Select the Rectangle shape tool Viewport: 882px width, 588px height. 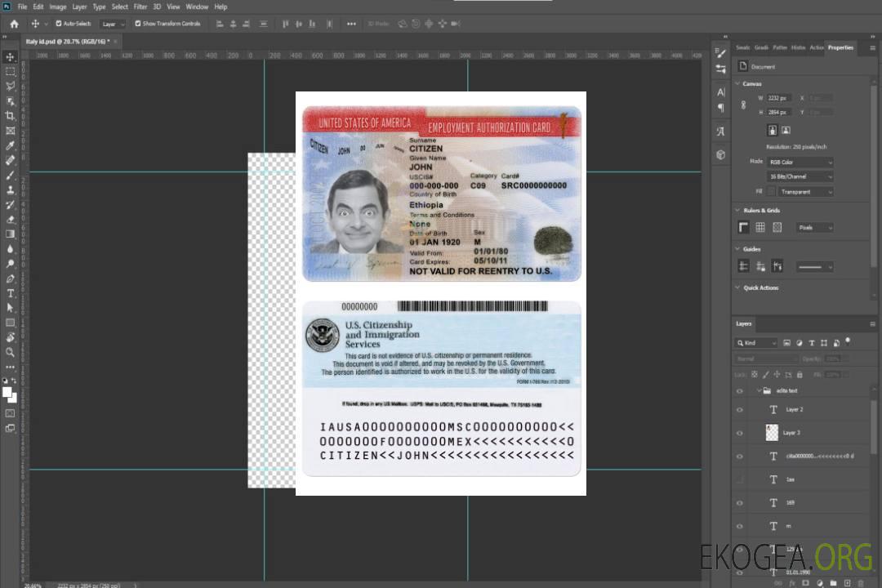[x=10, y=323]
